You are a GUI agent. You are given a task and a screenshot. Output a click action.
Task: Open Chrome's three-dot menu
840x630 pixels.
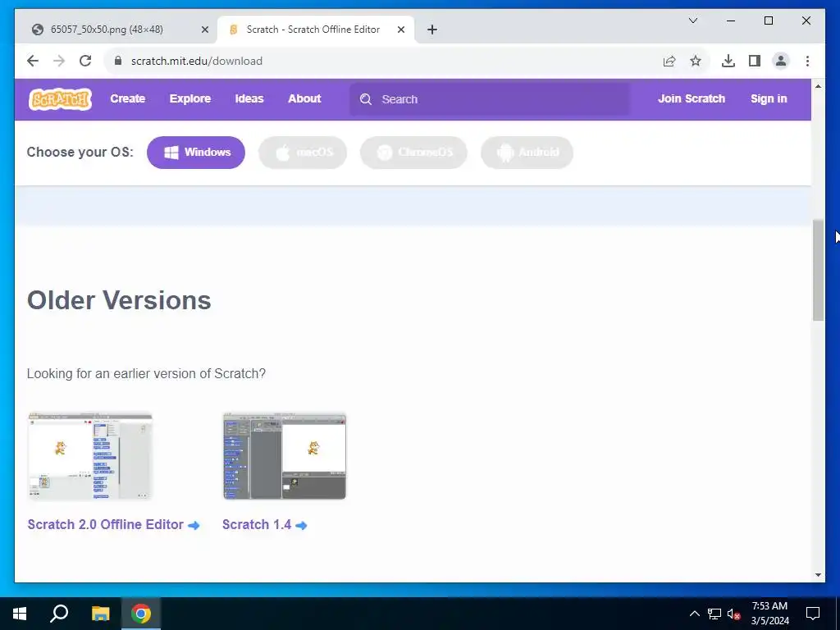[807, 61]
